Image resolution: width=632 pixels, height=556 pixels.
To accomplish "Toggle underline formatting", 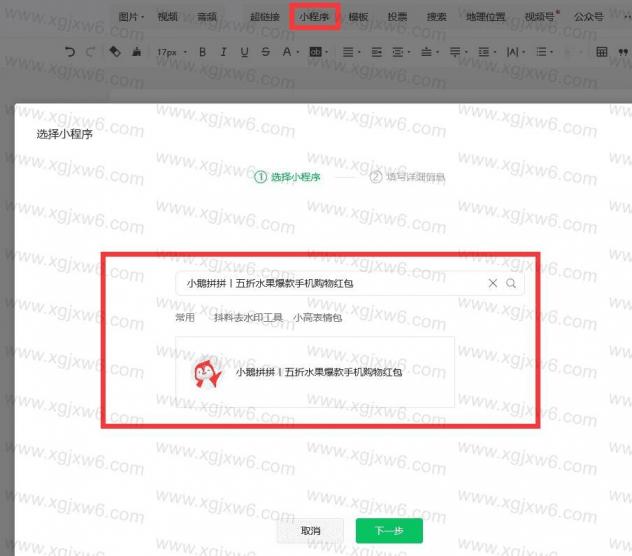I will click(x=244, y=52).
